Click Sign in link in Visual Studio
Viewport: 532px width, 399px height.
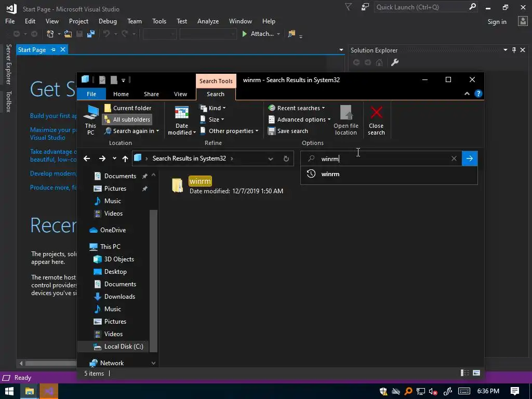[497, 21]
